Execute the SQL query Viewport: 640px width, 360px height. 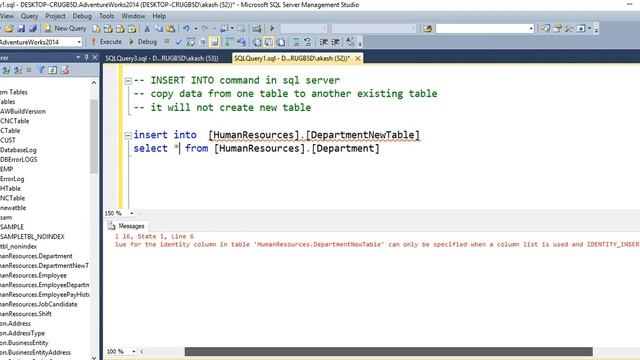[x=107, y=42]
